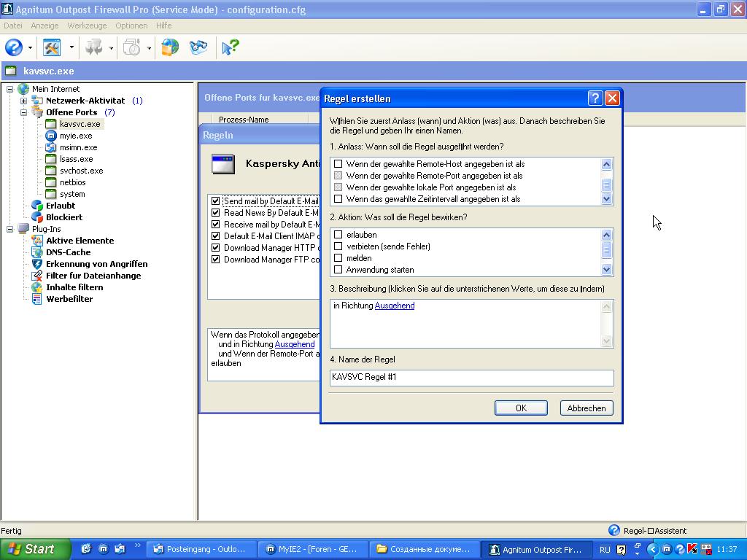747x560 pixels.
Task: Click the network connection toolbar icon
Action: tap(198, 47)
